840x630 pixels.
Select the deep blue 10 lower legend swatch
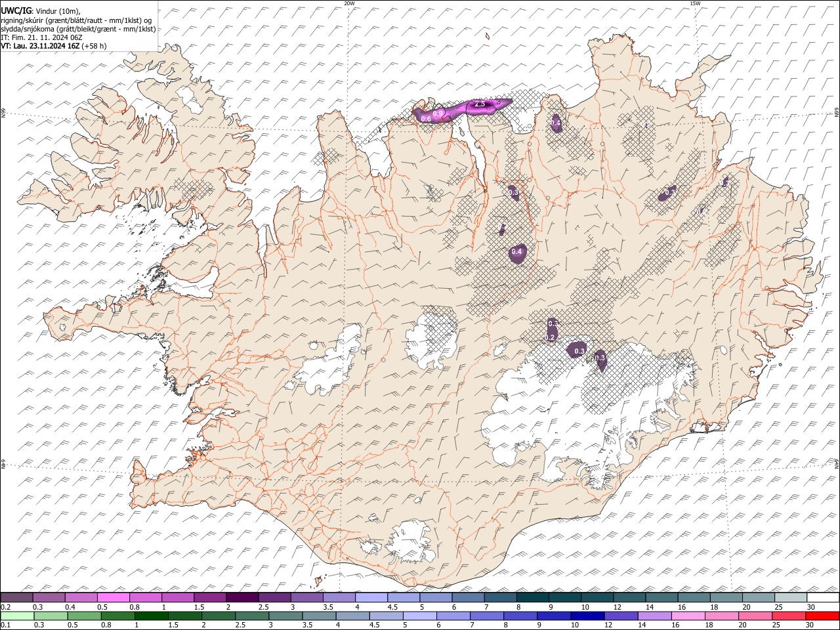tap(588, 616)
